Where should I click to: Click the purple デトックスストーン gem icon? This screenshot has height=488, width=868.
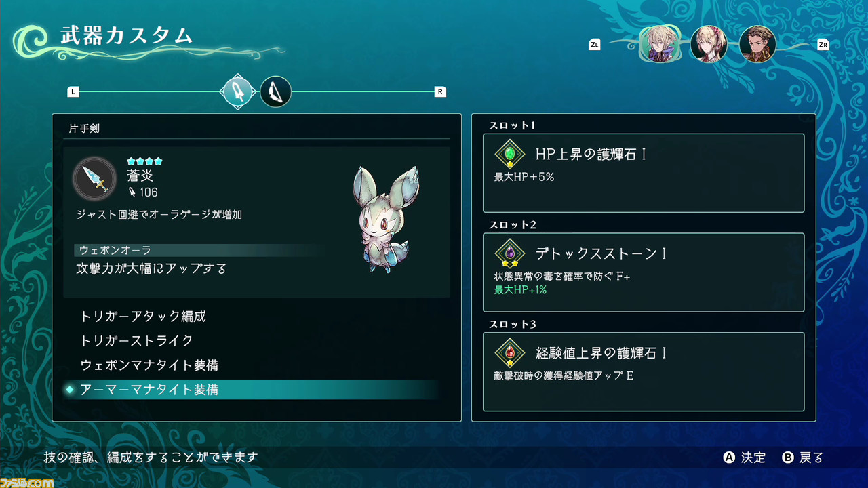point(510,253)
